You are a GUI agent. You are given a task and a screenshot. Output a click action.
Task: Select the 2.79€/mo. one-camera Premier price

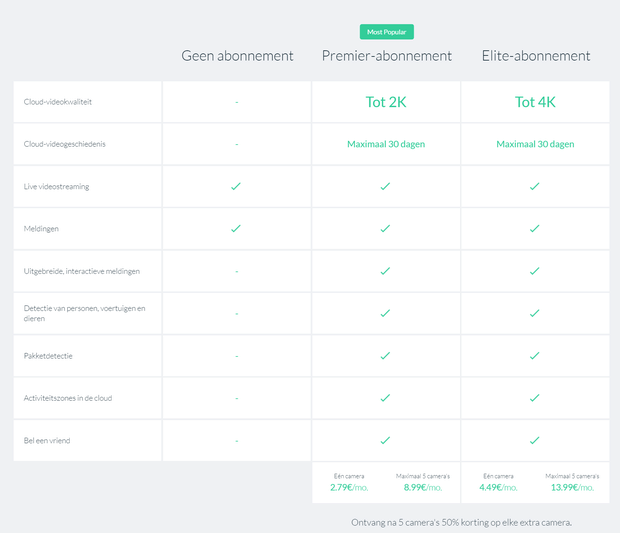click(348, 487)
